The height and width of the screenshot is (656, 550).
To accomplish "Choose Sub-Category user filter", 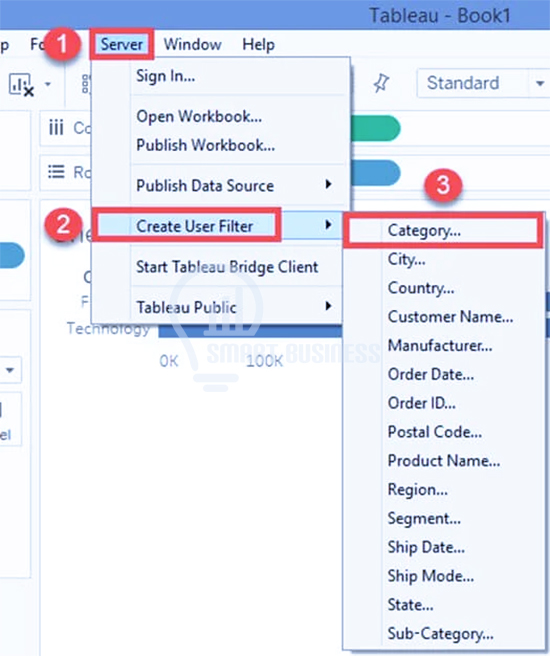I will click(443, 634).
